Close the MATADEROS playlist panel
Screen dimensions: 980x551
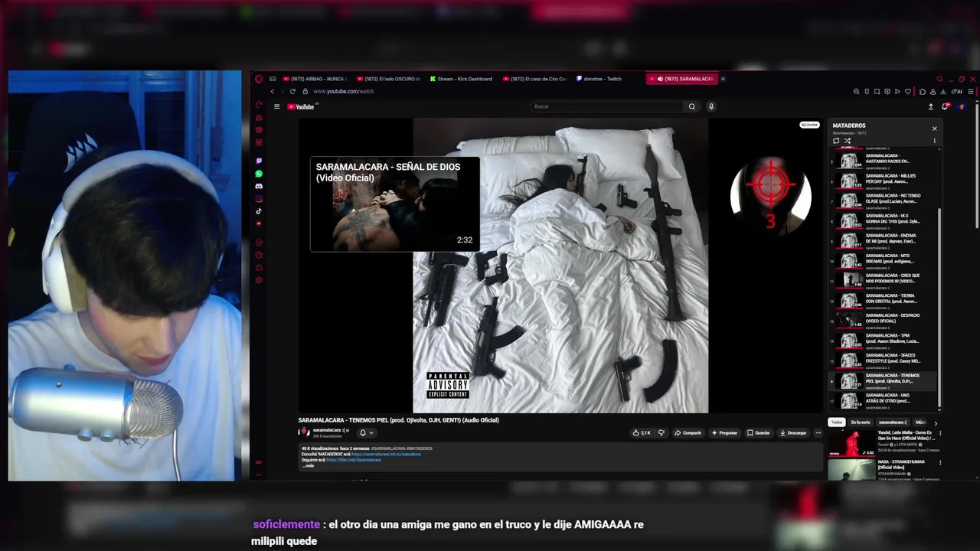pyautogui.click(x=934, y=129)
